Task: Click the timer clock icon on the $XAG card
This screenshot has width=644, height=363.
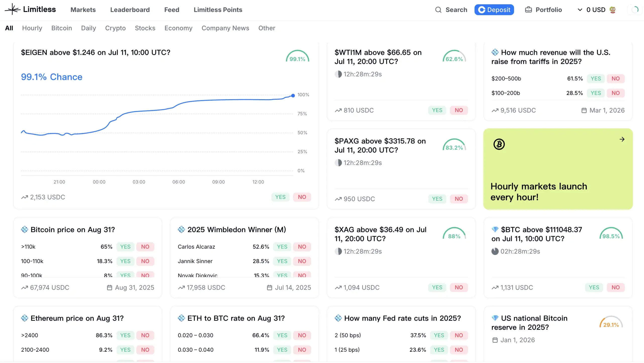Action: tap(338, 251)
